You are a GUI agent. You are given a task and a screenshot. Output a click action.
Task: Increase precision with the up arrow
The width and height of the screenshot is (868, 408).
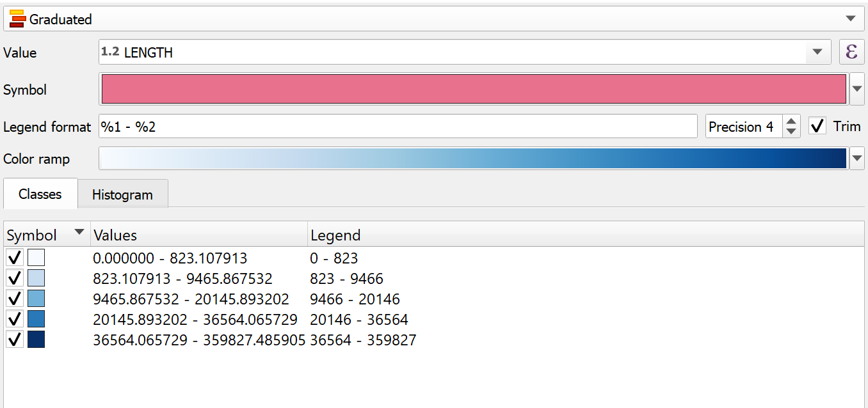[x=792, y=121]
